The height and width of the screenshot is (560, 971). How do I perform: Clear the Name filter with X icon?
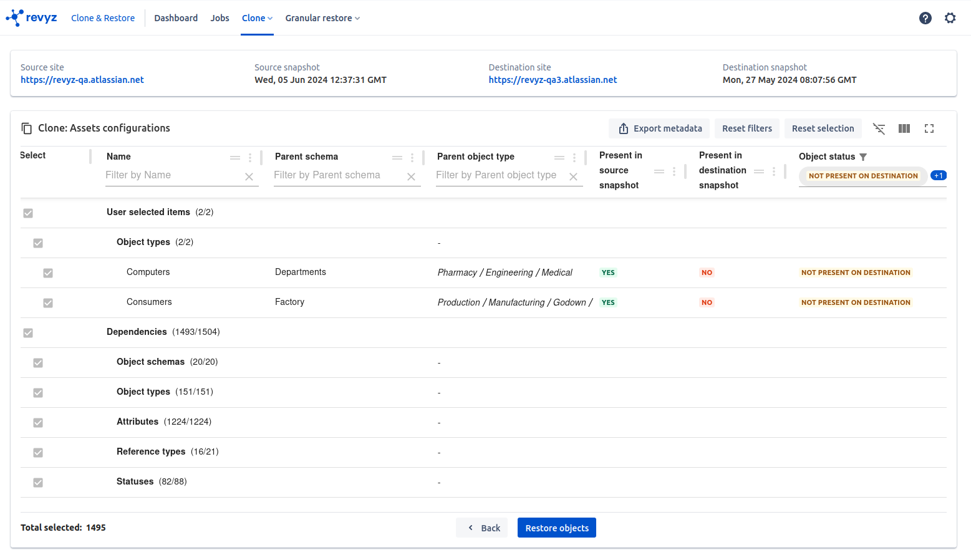coord(249,176)
